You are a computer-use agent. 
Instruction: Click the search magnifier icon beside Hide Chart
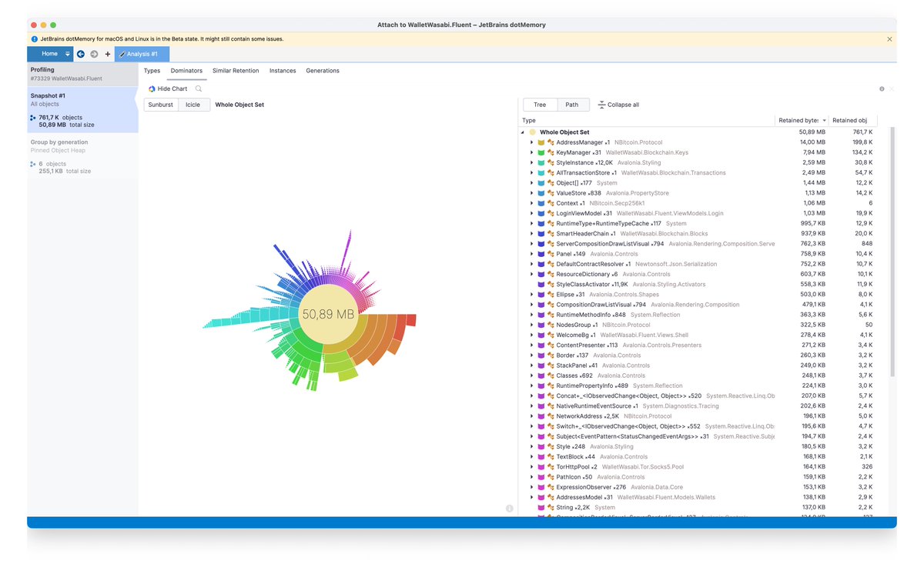click(x=198, y=89)
